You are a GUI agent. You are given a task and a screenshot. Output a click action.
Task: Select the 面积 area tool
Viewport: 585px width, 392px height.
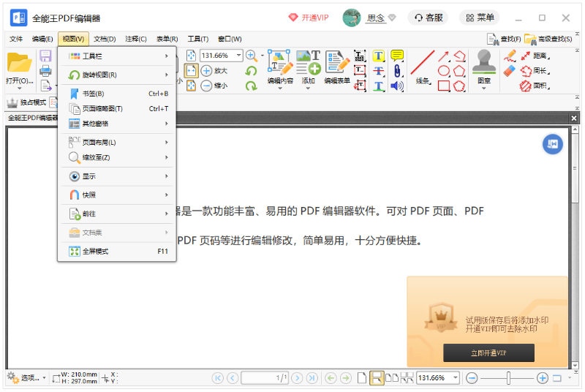click(535, 86)
